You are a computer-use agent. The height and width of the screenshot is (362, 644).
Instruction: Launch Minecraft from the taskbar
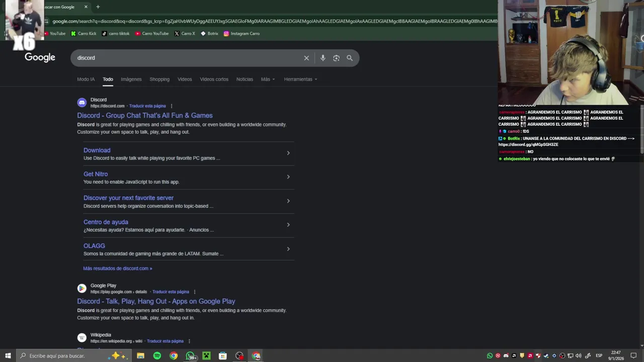pyautogui.click(x=206, y=356)
